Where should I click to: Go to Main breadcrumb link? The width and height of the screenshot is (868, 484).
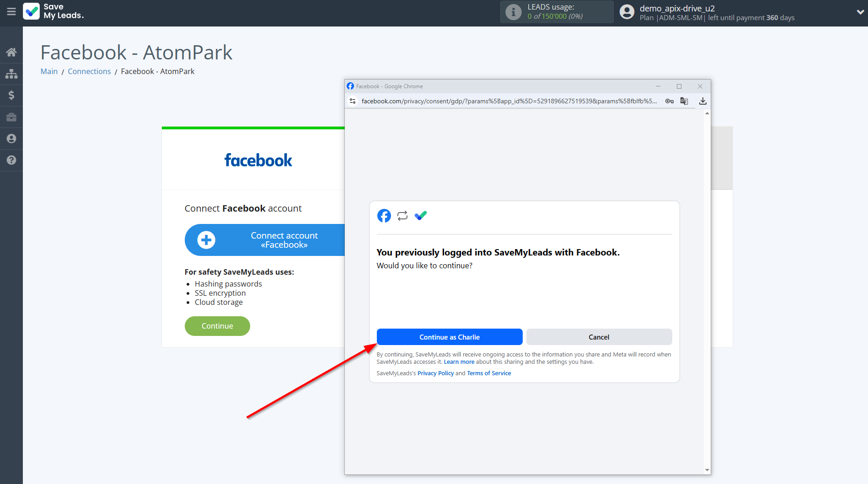(x=49, y=71)
